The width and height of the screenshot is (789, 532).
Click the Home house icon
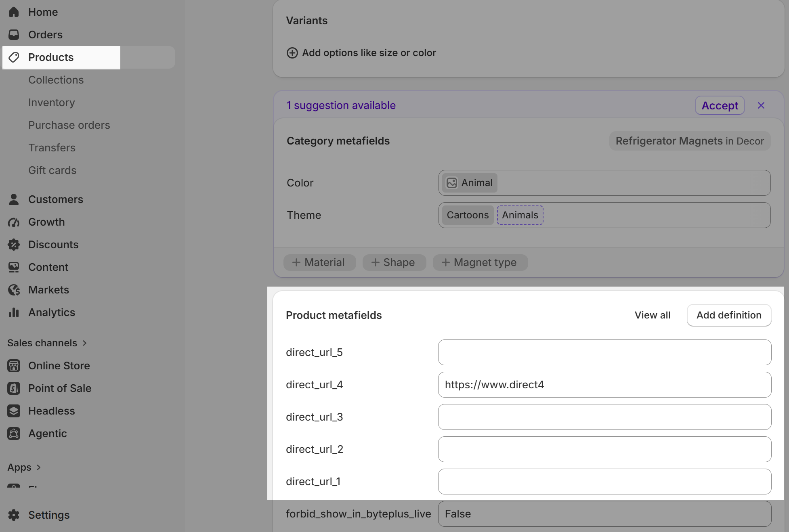(14, 12)
